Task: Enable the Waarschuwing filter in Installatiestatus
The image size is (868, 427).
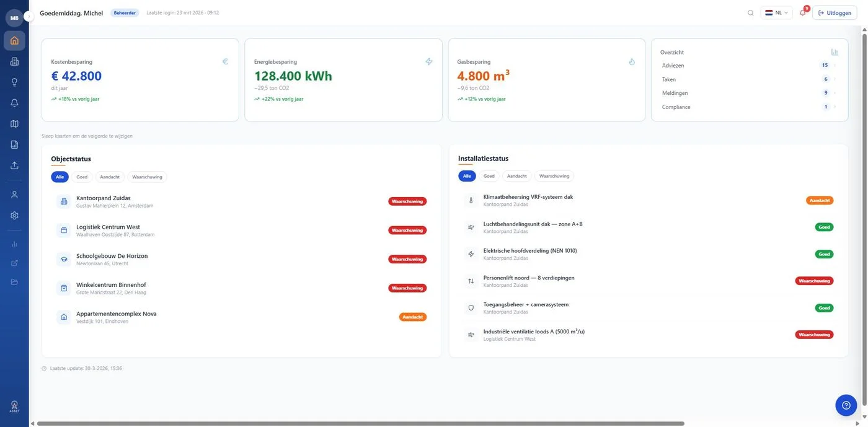Action: 554,175
